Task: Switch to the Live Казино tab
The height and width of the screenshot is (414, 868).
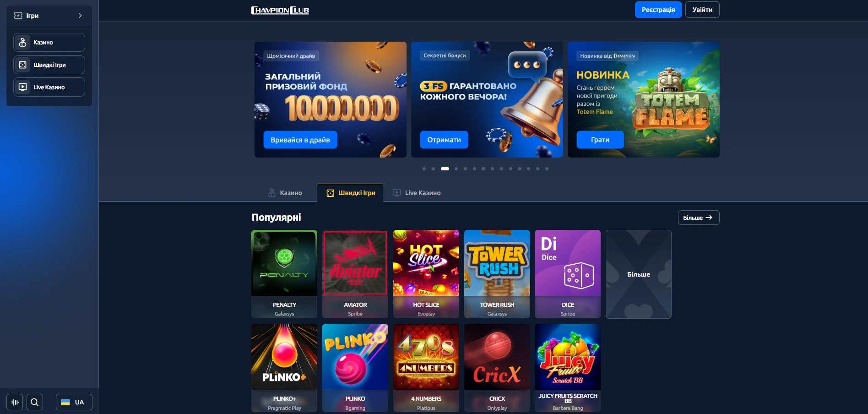Action: (x=417, y=193)
